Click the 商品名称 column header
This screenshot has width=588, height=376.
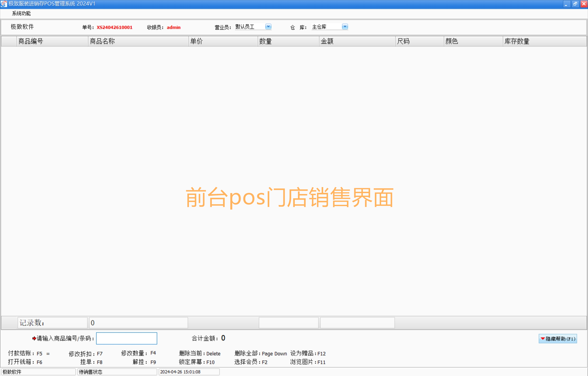[138, 41]
